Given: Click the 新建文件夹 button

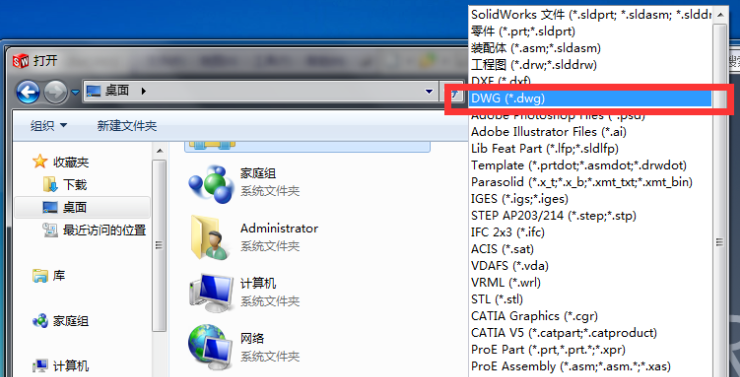Looking at the screenshot, I should pos(127,126).
